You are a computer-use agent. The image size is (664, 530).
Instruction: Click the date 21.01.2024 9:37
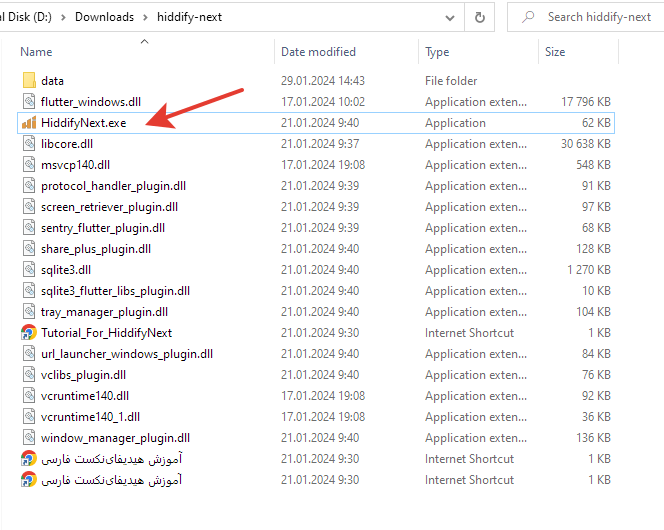(x=320, y=144)
